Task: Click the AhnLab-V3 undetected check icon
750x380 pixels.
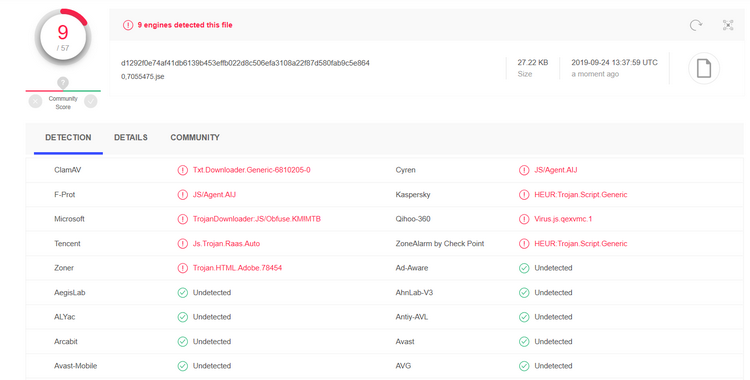Action: pos(524,292)
